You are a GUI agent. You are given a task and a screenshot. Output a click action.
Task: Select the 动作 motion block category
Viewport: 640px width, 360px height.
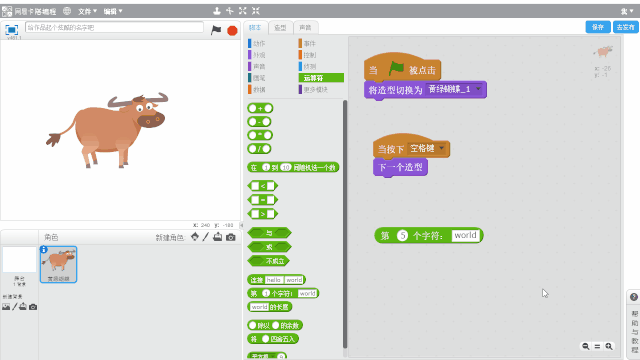(259, 43)
